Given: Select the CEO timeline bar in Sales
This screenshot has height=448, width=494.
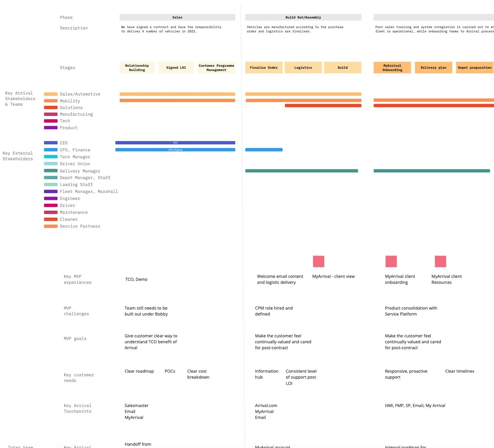Looking at the screenshot, I should (x=175, y=143).
